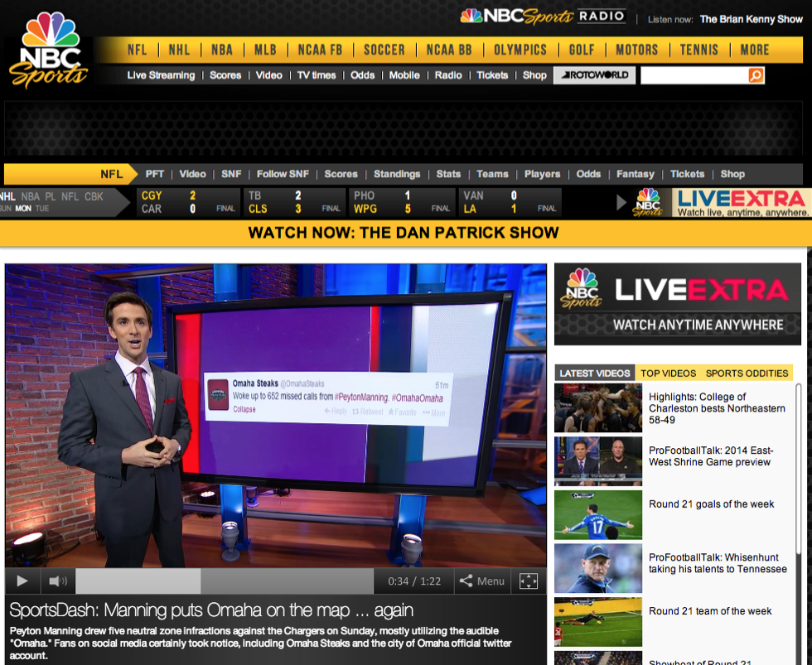Click Watch Now: The Dan Patrick Show
Screen dimensions: 812x665
pos(404,233)
